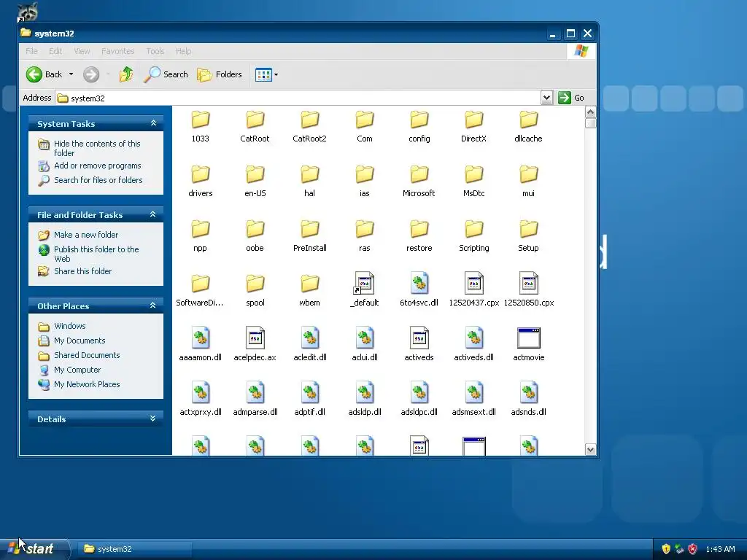Viewport: 747px width, 560px height.
Task: Open the Favorites menu
Action: (x=117, y=51)
